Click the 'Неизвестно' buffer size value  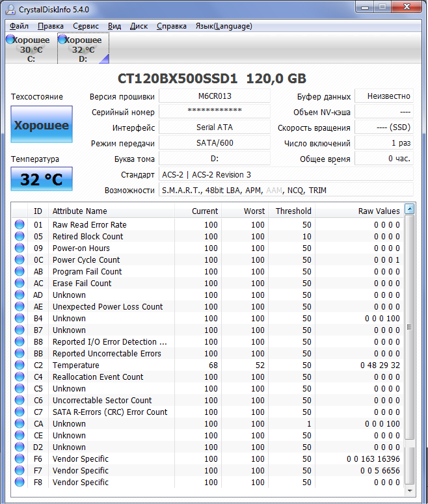384,96
